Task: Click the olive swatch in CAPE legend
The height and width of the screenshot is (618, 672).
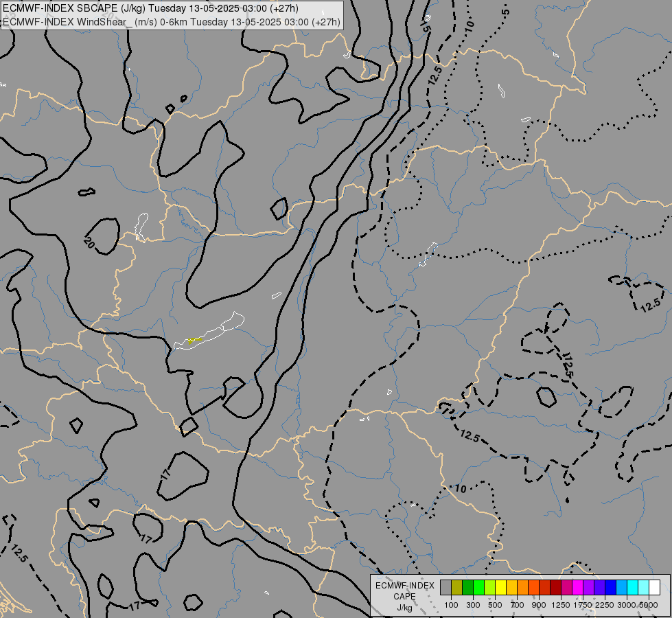Action: click(457, 587)
